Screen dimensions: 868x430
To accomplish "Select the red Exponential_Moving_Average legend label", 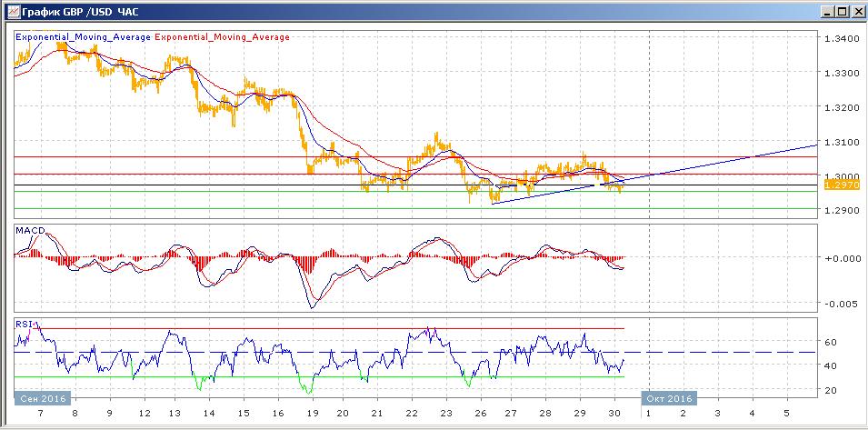I will click(x=224, y=37).
